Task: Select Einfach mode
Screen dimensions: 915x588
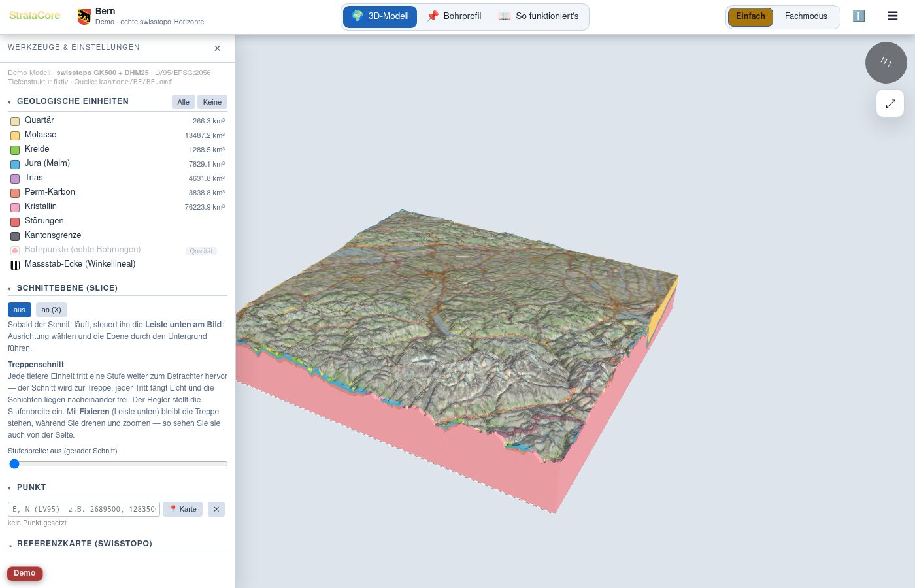Action: pos(750,16)
